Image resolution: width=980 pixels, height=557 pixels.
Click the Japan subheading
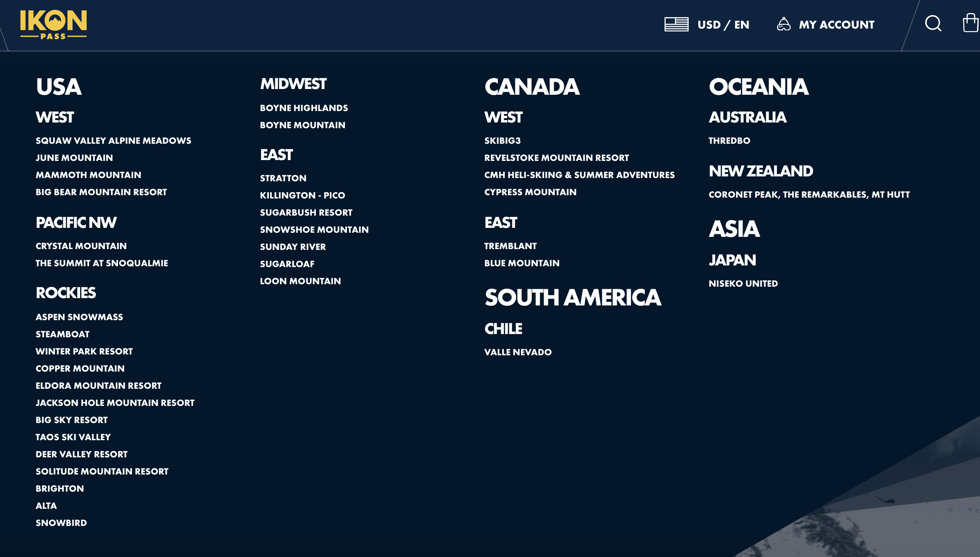[x=732, y=261]
